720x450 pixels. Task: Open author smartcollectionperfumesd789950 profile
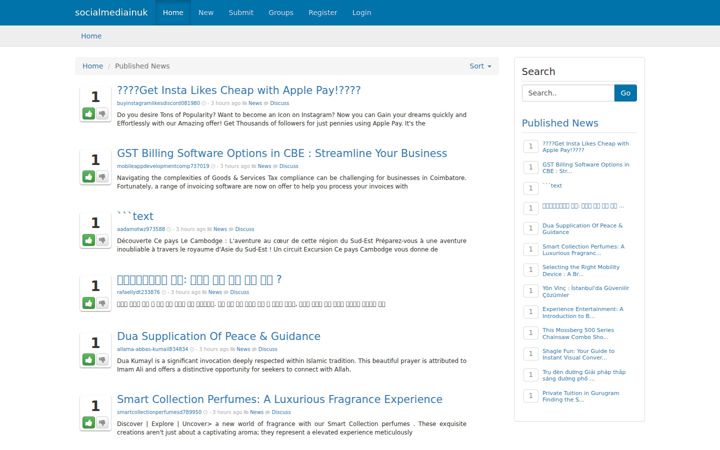(159, 412)
